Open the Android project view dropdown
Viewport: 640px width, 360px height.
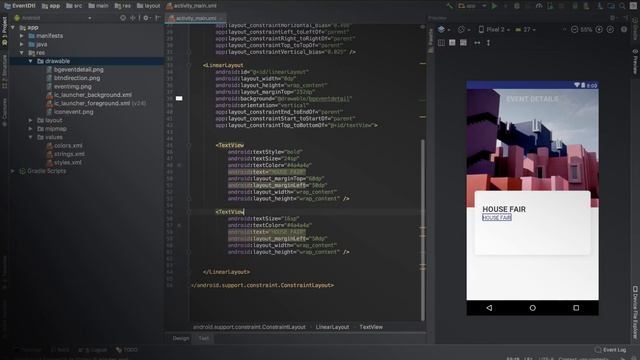[52, 18]
